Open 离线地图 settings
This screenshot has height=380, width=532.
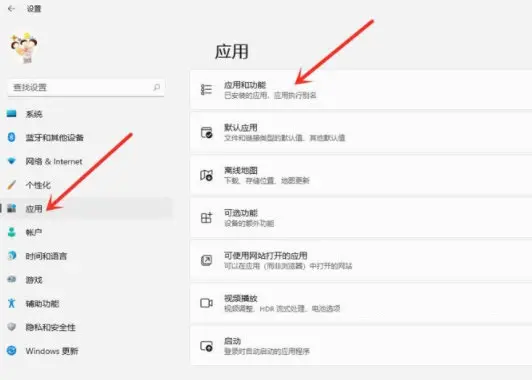click(x=361, y=175)
